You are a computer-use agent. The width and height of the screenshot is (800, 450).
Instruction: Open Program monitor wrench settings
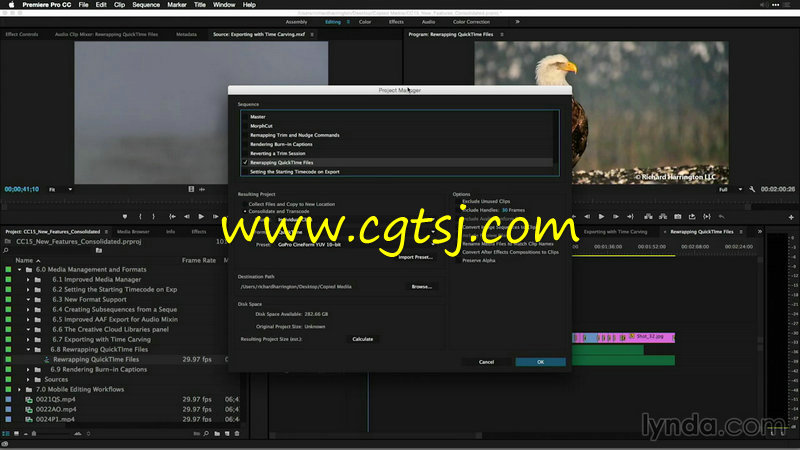[752, 189]
